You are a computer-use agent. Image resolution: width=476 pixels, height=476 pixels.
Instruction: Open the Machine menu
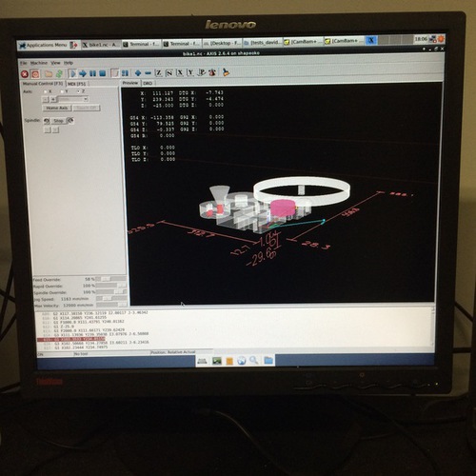coord(39,63)
